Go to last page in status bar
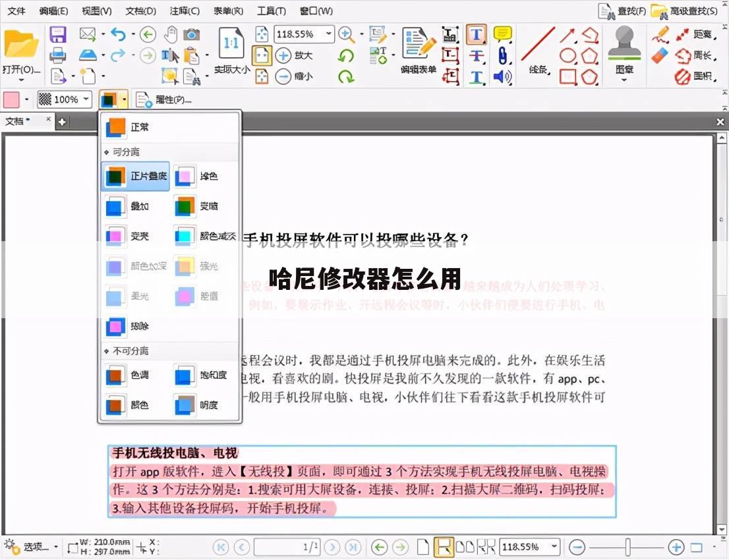 pyautogui.click(x=353, y=547)
